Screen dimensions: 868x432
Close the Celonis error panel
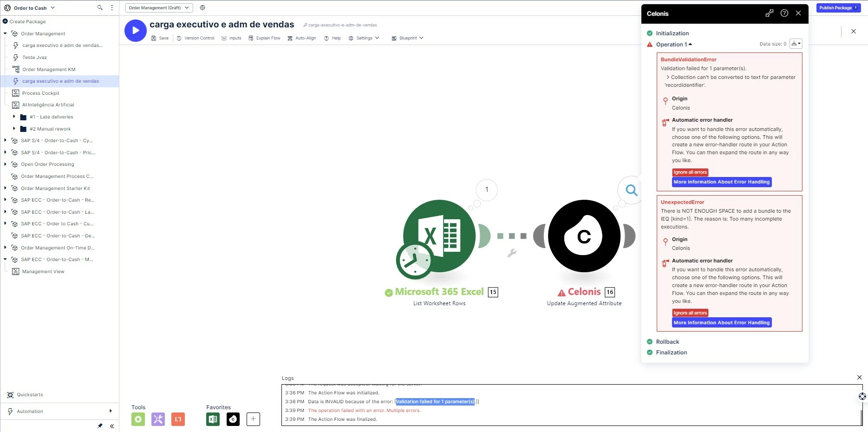click(798, 13)
